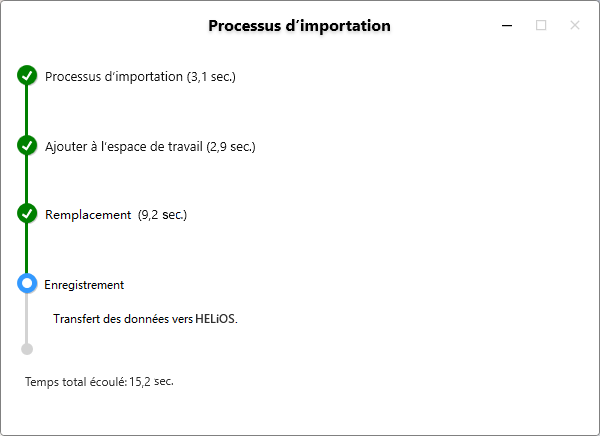Click the "Enregistrement" step label
Screen dimensions: 600x436
pos(84,285)
